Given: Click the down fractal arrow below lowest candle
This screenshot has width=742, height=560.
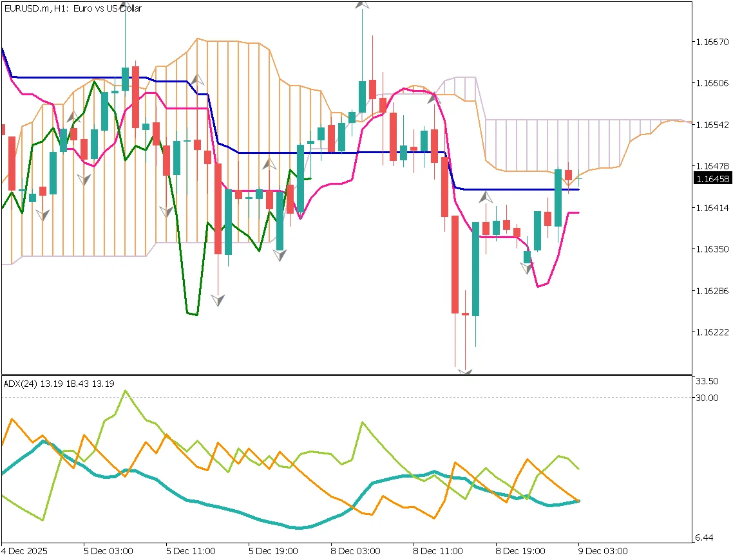Looking at the screenshot, I should [465, 371].
